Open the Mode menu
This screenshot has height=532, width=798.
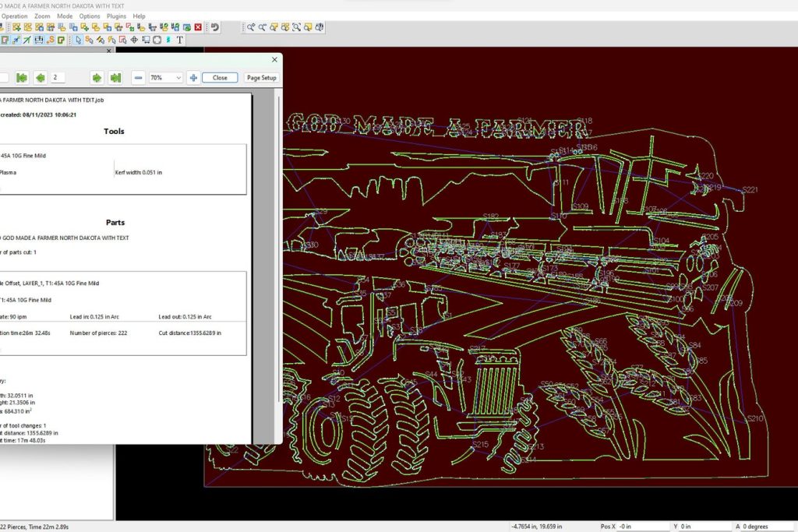65,16
